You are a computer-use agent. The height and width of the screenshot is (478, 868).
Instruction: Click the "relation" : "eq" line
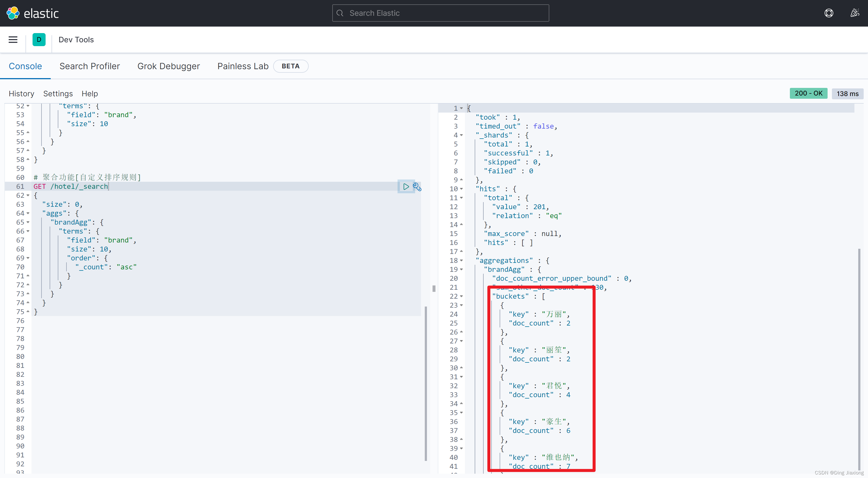point(527,216)
